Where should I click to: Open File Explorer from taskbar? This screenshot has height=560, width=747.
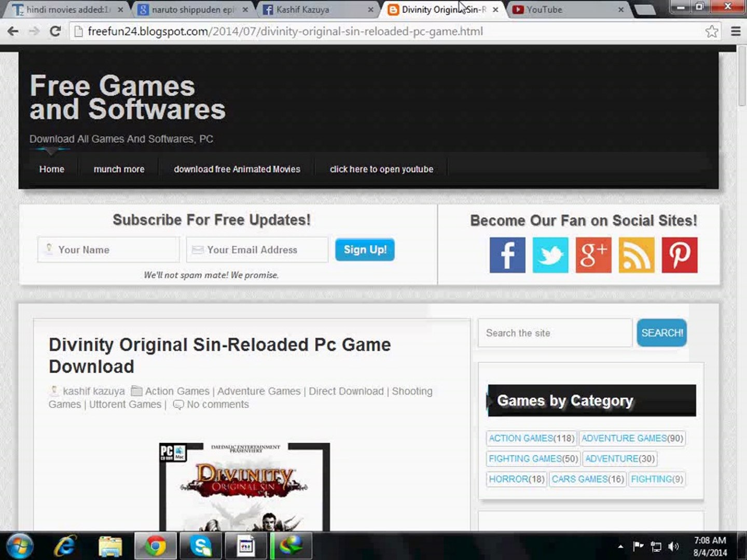pos(110,546)
